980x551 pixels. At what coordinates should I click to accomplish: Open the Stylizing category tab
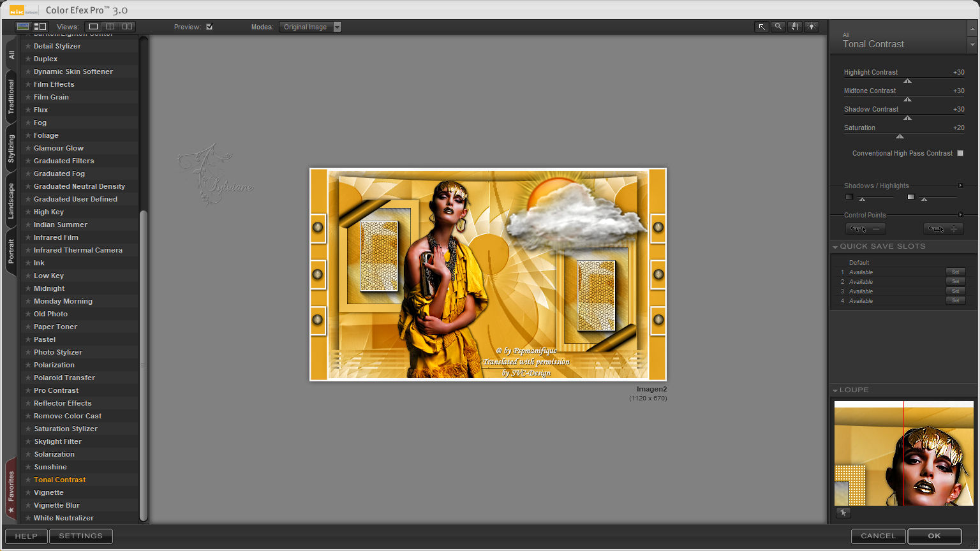[x=11, y=149]
